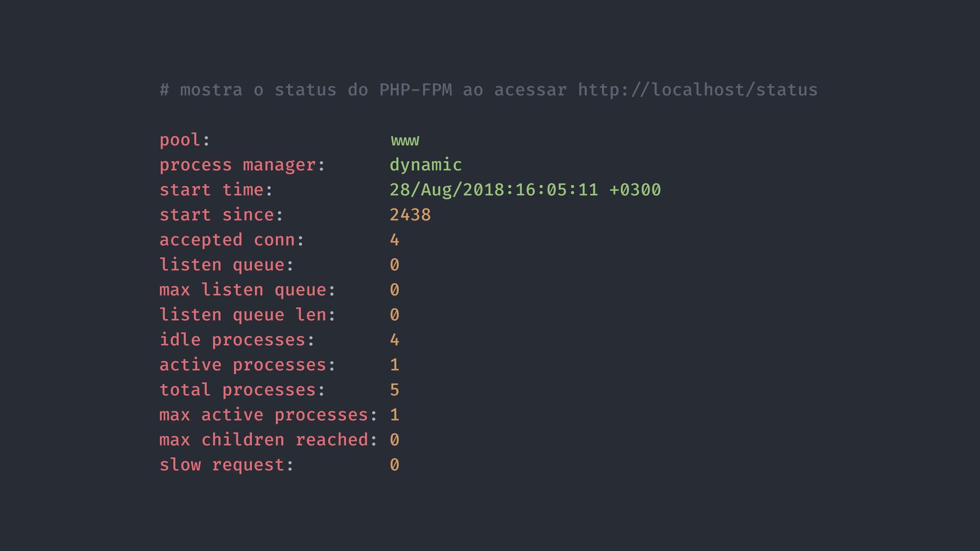Click the 'pool' label
This screenshot has width=980, height=551.
(180, 140)
